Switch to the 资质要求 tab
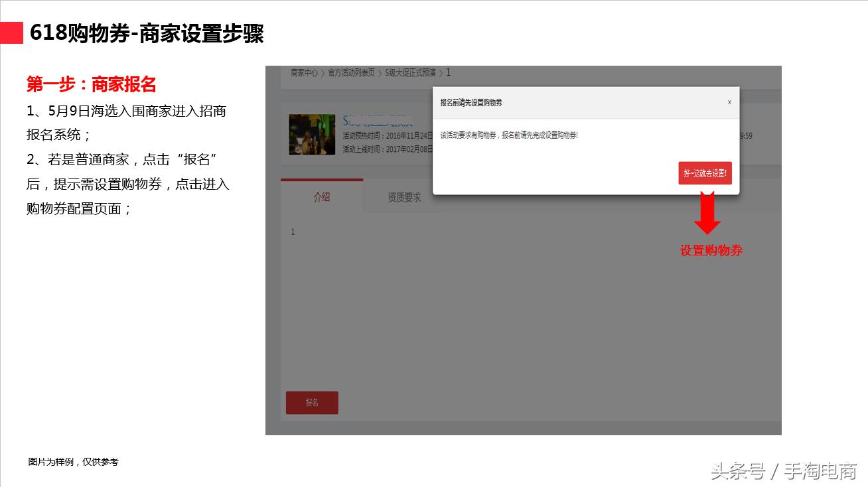Viewport: 868px width, 487px height. [x=404, y=196]
